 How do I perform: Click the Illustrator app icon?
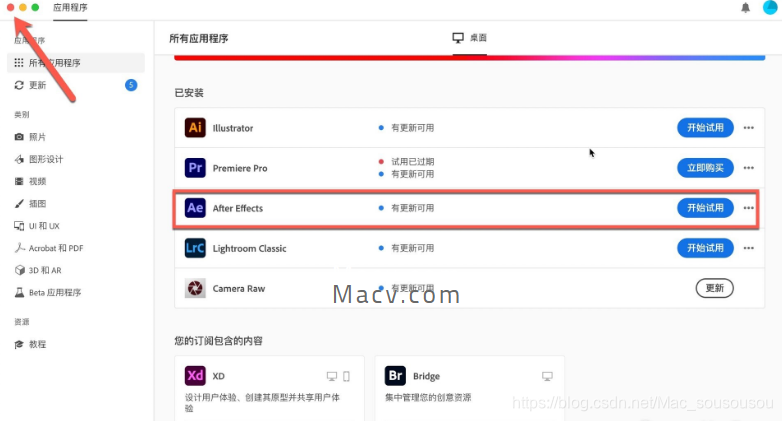[195, 128]
